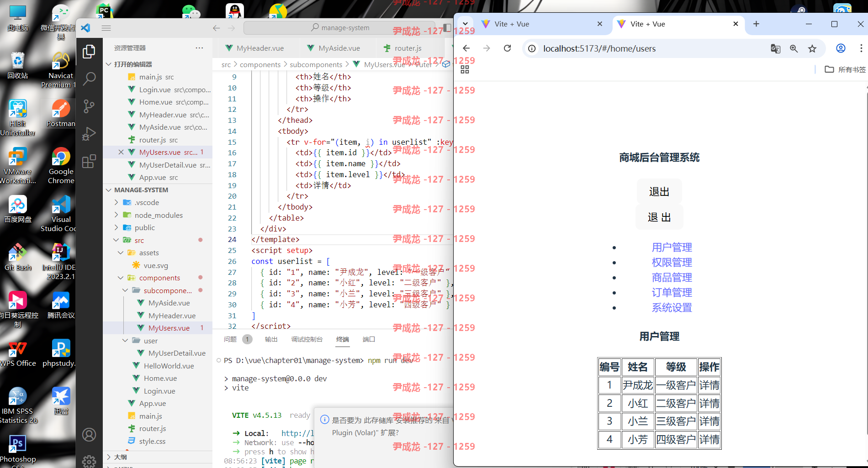Viewport: 868px width, 468px height.
Task: Click Chrome's forward navigation arrow
Action: tap(487, 48)
